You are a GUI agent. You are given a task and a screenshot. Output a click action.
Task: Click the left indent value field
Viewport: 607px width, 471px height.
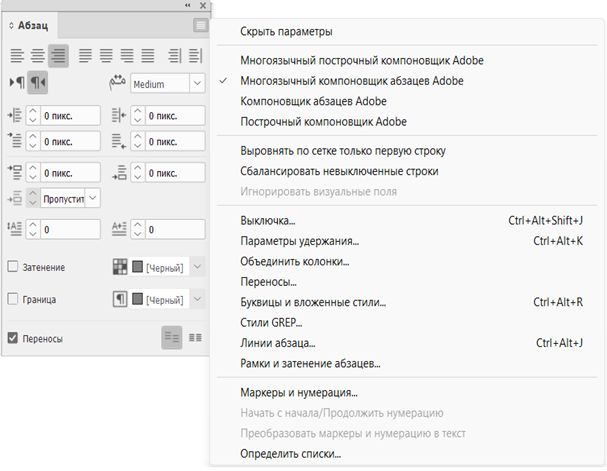pyautogui.click(x=70, y=115)
